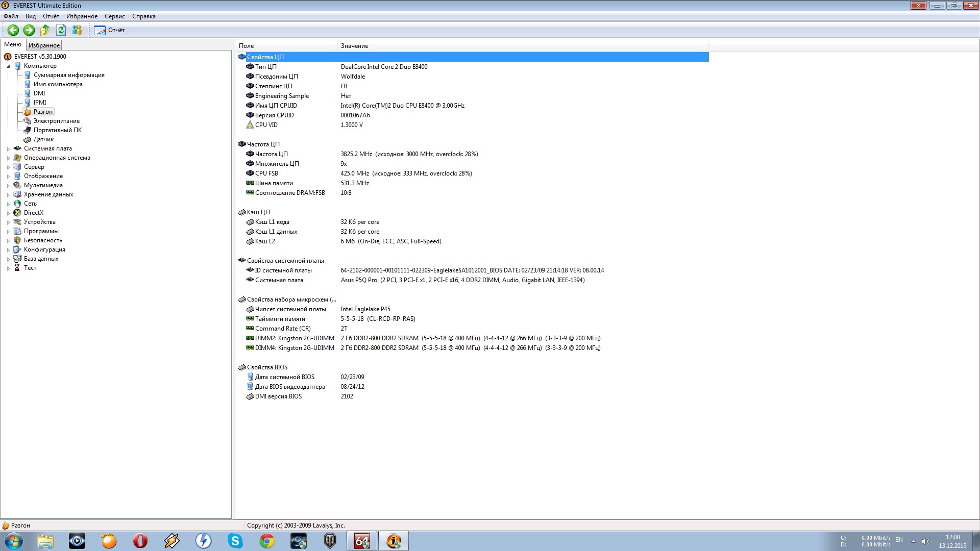Expand the Системная плата node
The image size is (980, 551).
tap(8, 149)
